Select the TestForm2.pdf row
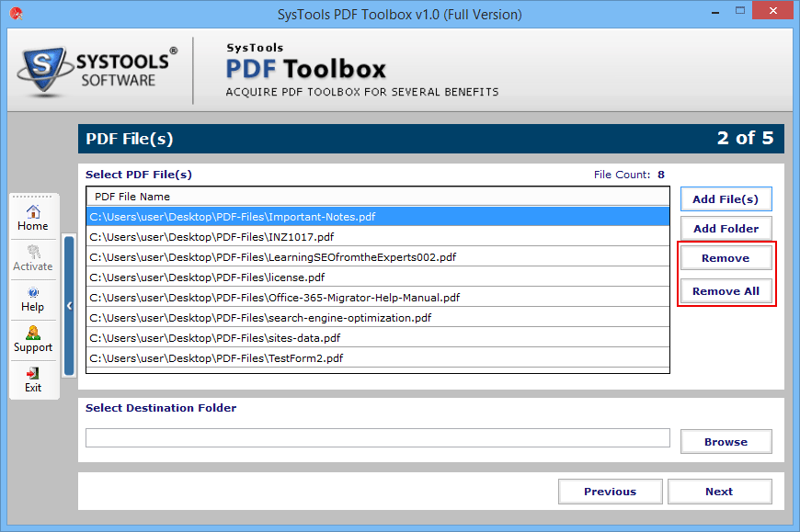Screen dimensions: 800x532 pyautogui.click(x=378, y=358)
